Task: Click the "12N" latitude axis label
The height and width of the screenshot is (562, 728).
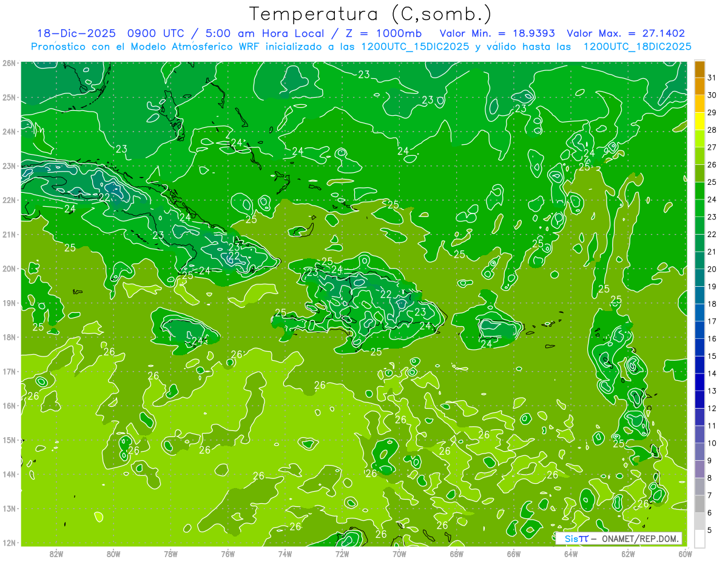Action: click(9, 543)
